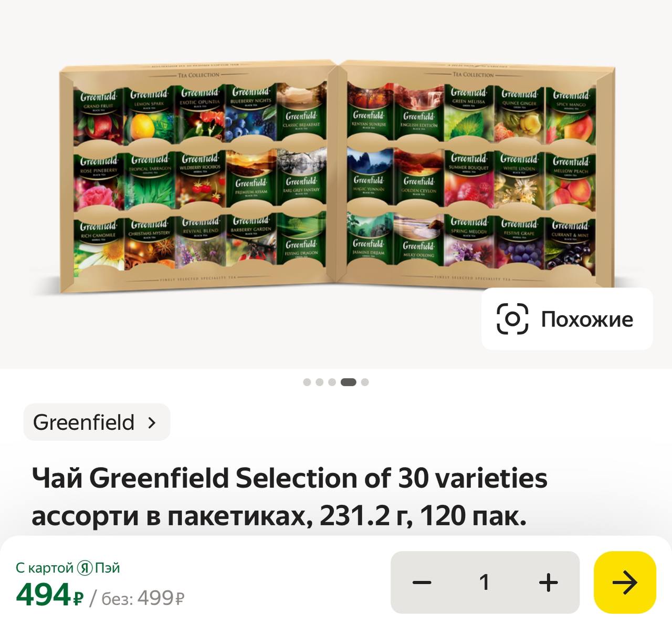Viewport: 672px width, 620px height.
Task: Tap the visual search scan icon
Action: [512, 319]
